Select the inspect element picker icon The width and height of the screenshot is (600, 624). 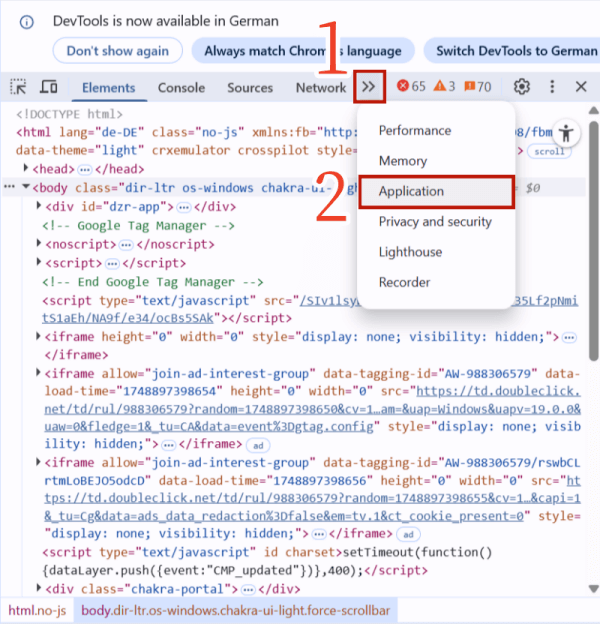click(x=18, y=86)
